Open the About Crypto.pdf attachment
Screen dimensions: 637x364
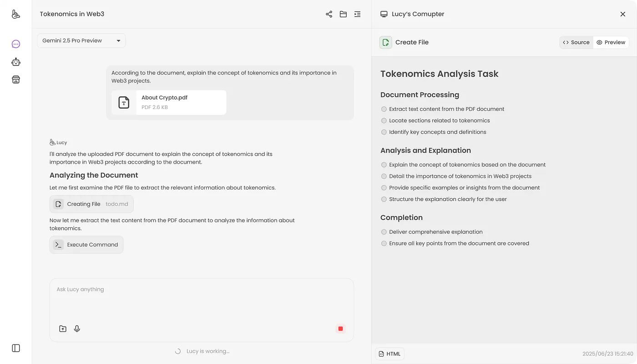pyautogui.click(x=169, y=102)
